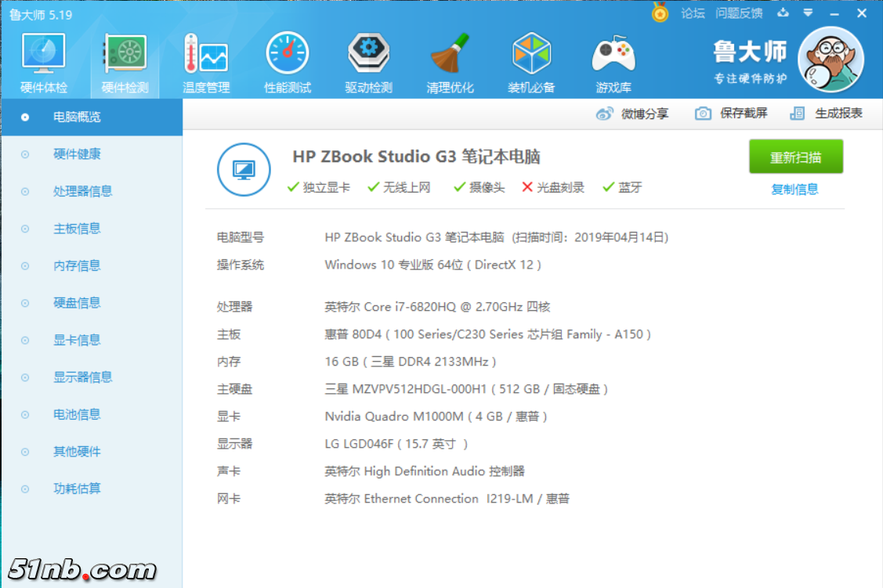The height and width of the screenshot is (588, 883).
Task: Open the main menu dropdown arrow
Action: (808, 13)
